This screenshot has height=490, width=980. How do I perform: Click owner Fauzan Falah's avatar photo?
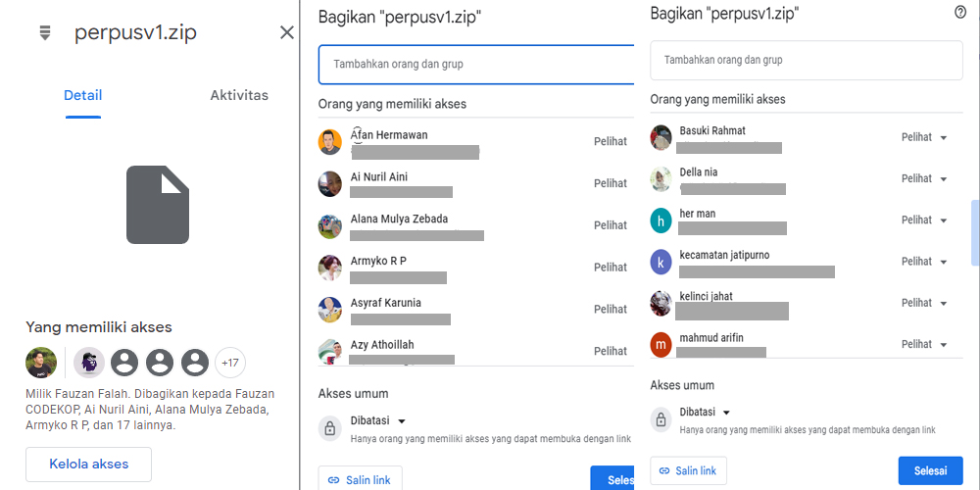point(41,363)
